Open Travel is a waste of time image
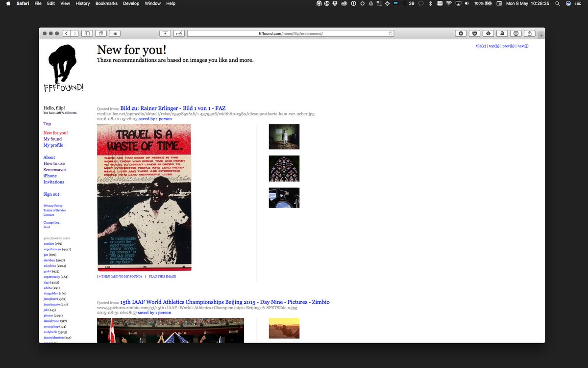The width and height of the screenshot is (588, 368). (x=144, y=198)
